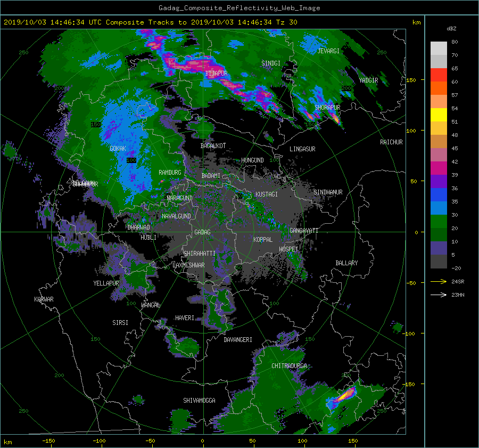
Task: Click the 100 label on right km axis
Action: [411, 131]
